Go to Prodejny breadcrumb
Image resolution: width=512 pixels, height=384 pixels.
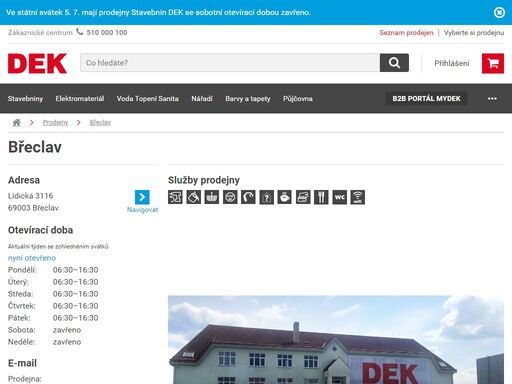pos(55,123)
